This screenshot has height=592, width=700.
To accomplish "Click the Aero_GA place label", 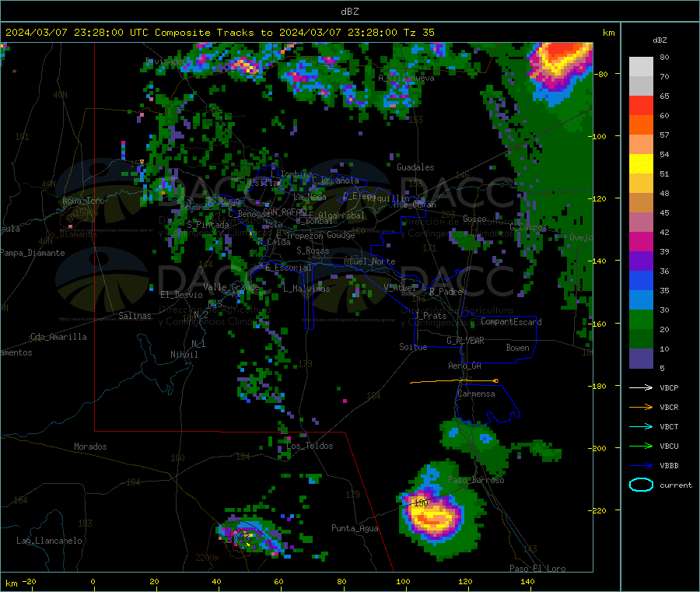I will [x=464, y=366].
